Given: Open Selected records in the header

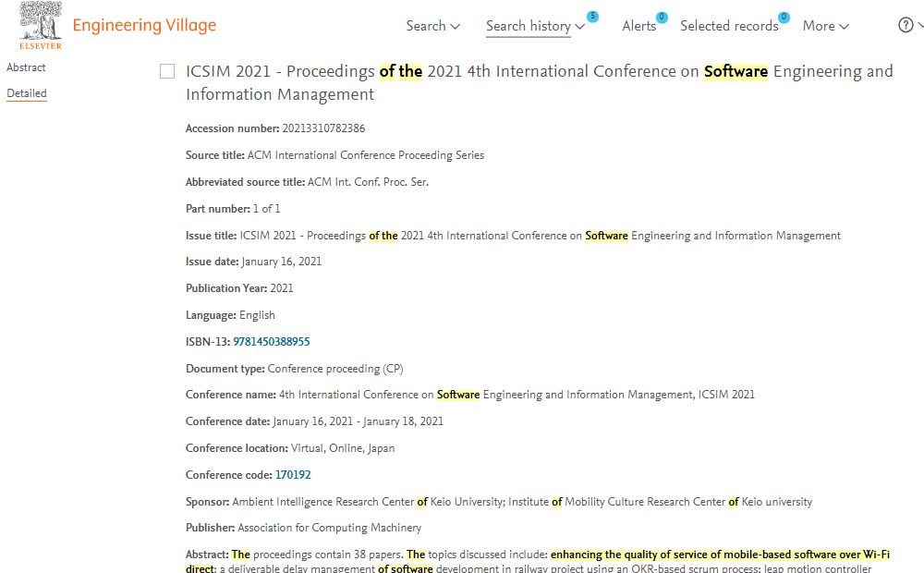Looking at the screenshot, I should click(x=729, y=26).
